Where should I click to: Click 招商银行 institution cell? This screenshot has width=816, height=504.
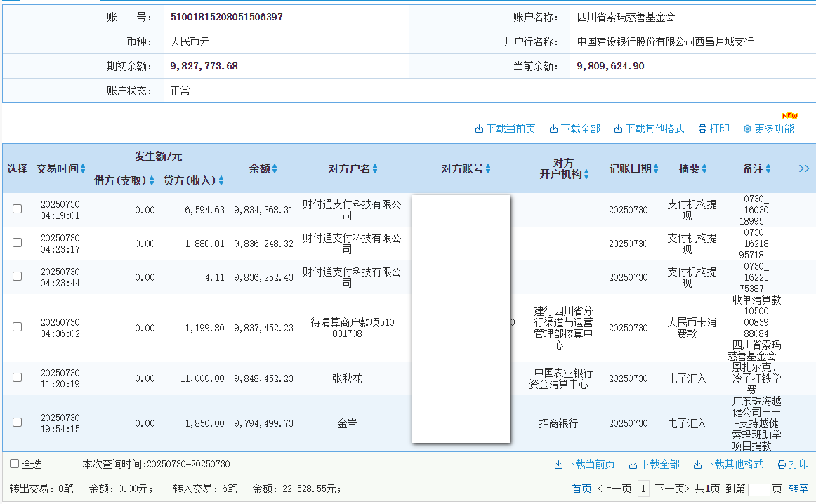click(x=558, y=423)
